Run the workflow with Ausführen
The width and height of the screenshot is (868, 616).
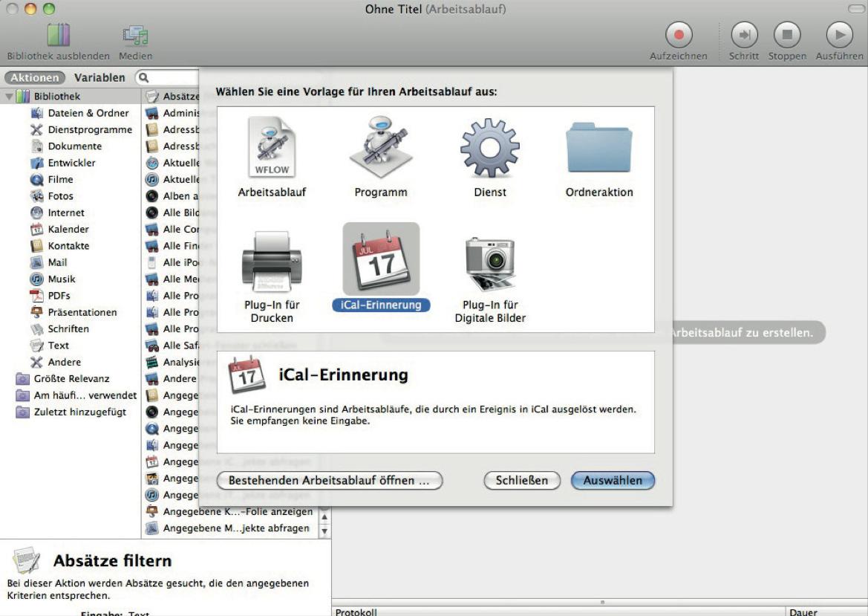coord(840,35)
